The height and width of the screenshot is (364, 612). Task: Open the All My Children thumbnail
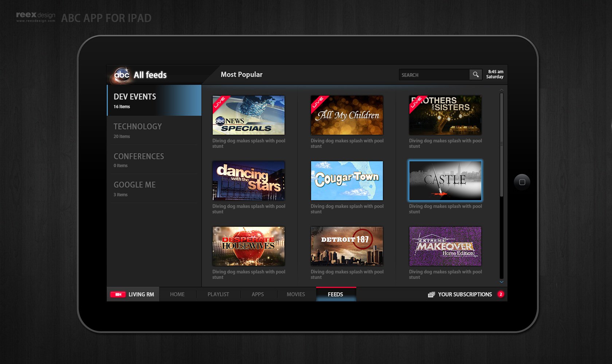[x=347, y=115]
